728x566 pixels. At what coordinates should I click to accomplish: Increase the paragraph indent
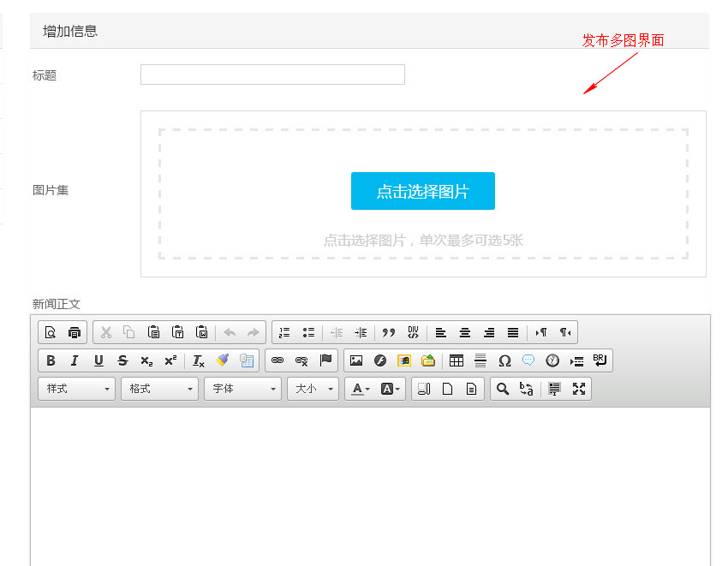pyautogui.click(x=361, y=332)
